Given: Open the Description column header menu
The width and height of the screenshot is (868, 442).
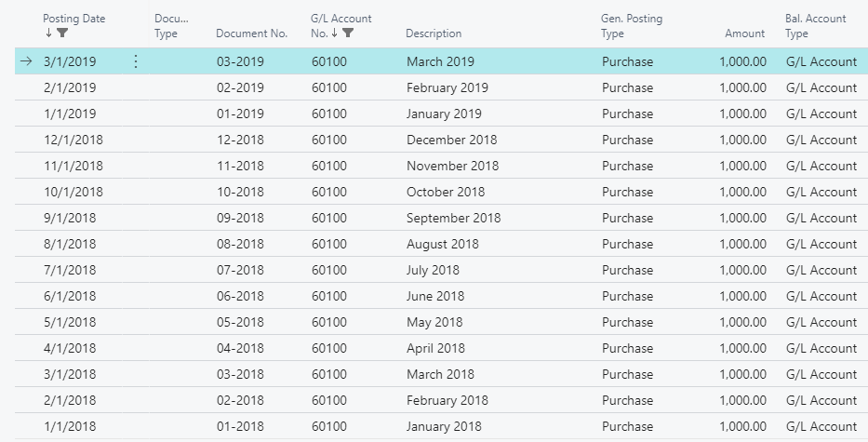Looking at the screenshot, I should 434,33.
